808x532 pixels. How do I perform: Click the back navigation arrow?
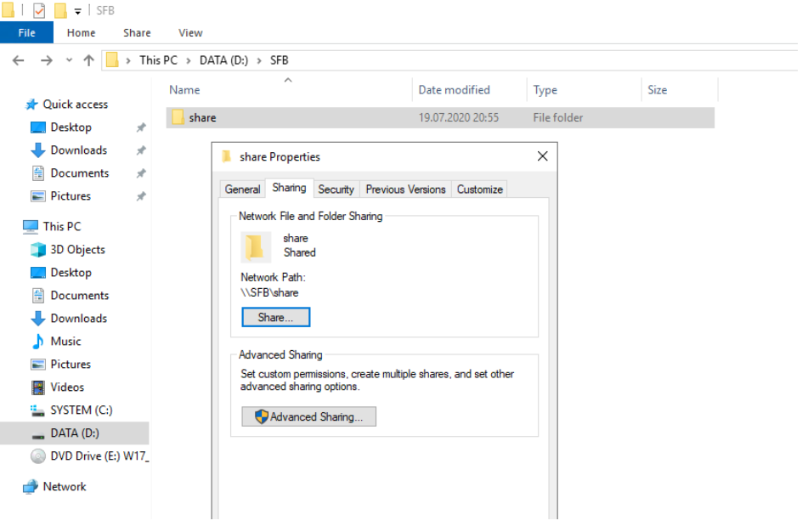pos(19,60)
